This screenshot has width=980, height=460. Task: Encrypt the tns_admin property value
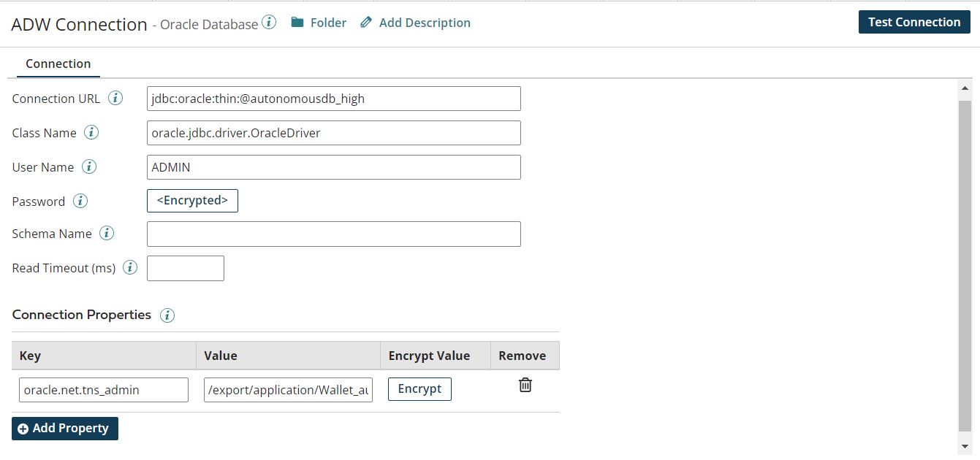pos(419,388)
